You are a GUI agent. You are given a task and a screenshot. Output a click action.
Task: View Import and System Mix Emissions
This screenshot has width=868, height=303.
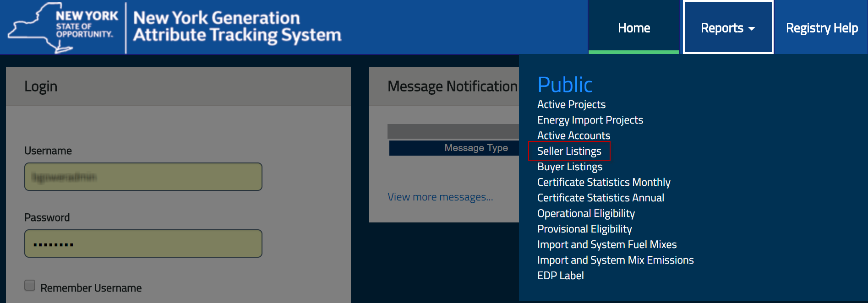(x=615, y=260)
